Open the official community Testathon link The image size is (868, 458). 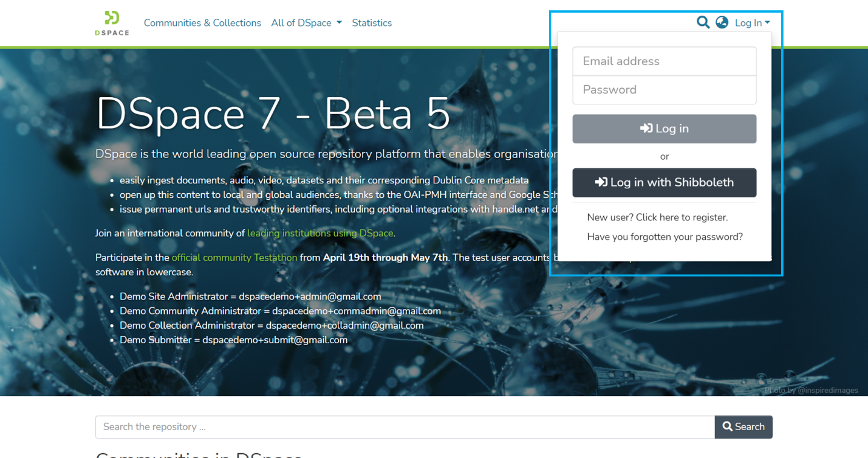point(234,257)
